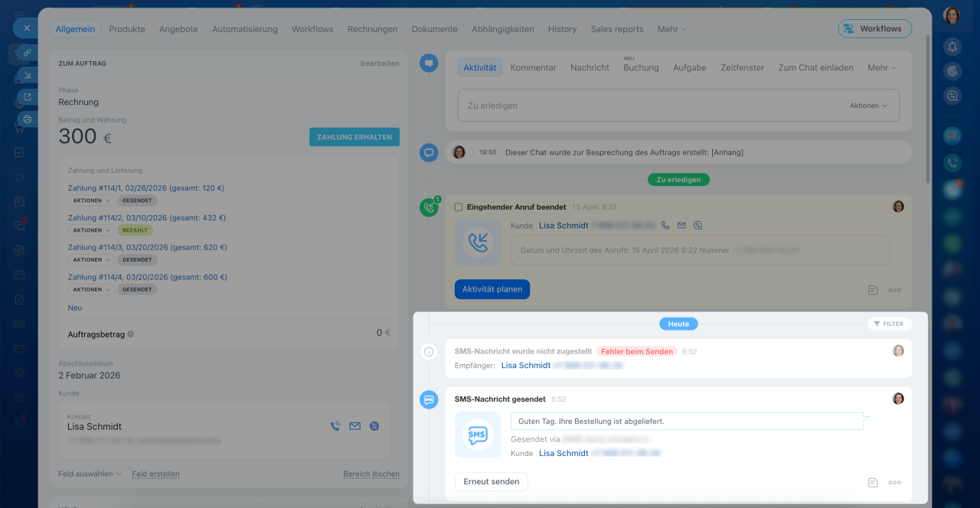Expand the Mehr dropdown in top tabs
Screen dimensions: 980x508
[x=671, y=29]
